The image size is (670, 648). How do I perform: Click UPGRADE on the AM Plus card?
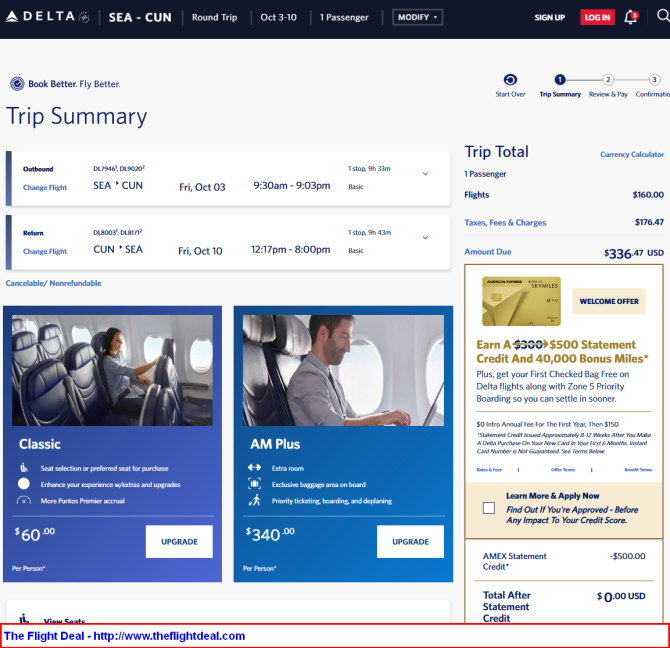(410, 542)
